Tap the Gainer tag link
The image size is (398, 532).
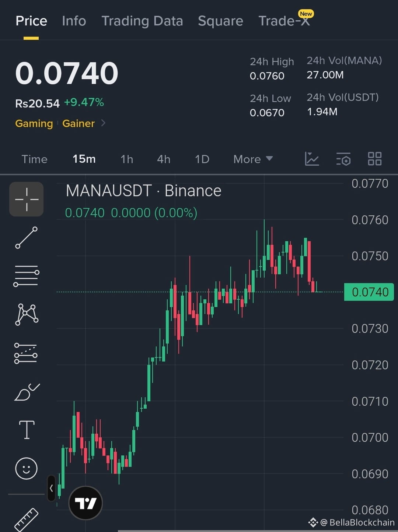[x=78, y=123]
